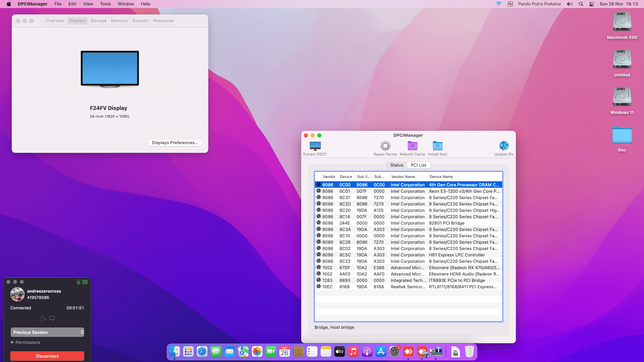
Task: Expand the Permissions section
Action: pyautogui.click(x=25, y=342)
